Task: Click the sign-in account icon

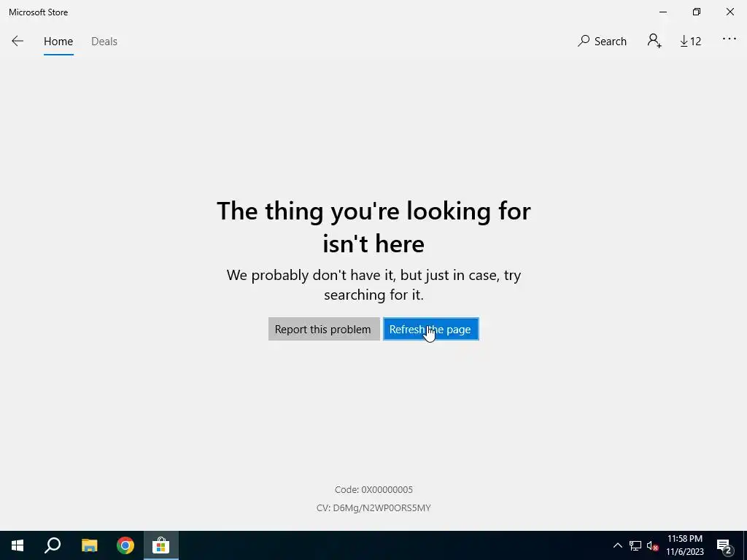Action: tap(654, 41)
